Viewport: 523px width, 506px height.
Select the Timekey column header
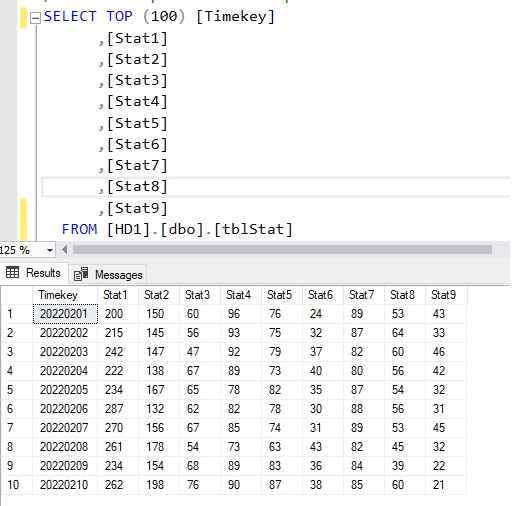(x=65, y=295)
